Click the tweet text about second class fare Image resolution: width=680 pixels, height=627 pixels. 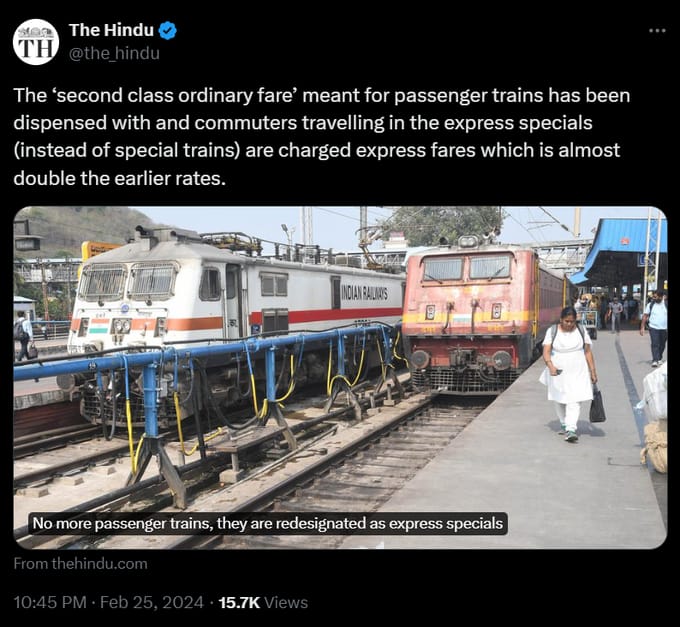322,137
